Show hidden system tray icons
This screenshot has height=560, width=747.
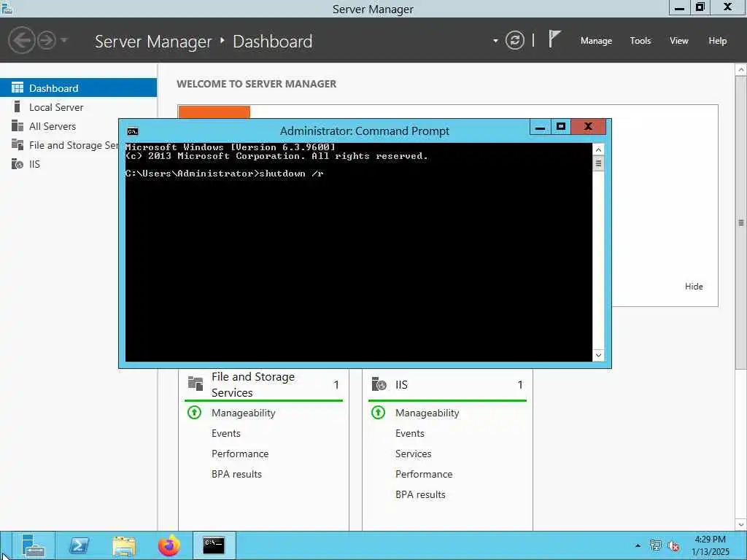tap(638, 545)
